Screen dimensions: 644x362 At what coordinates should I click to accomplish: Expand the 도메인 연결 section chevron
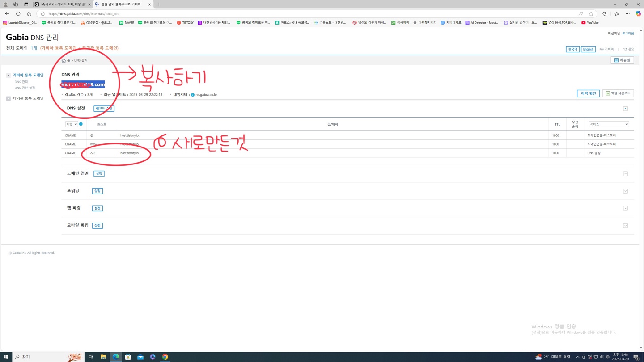[x=625, y=174]
